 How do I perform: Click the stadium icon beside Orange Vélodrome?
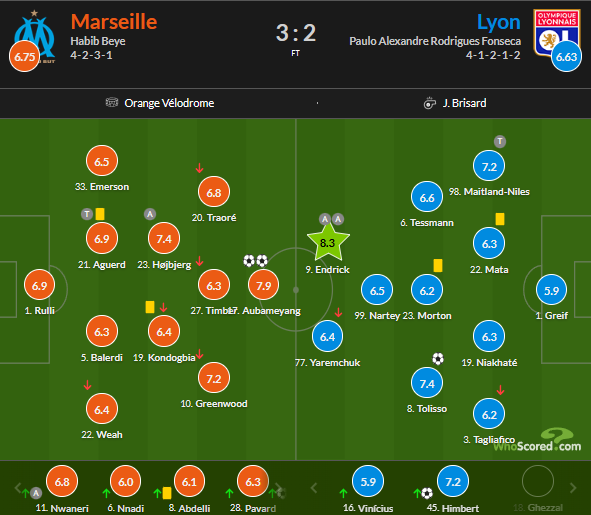point(112,102)
